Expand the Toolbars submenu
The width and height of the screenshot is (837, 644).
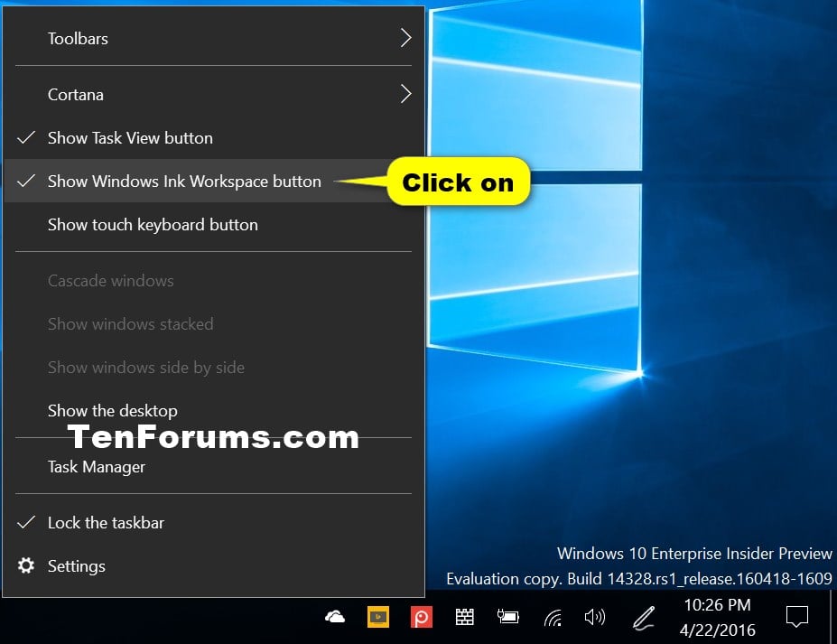click(78, 38)
